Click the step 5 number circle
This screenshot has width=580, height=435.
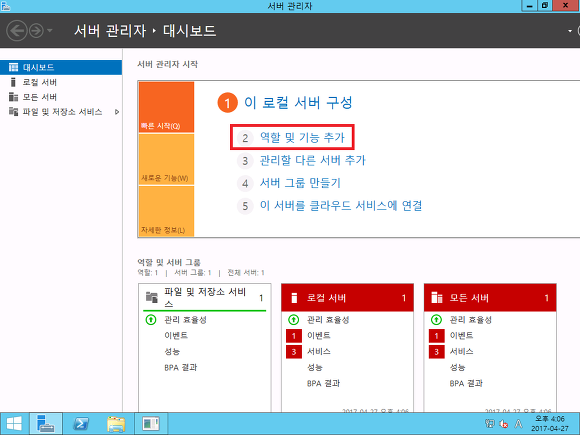[245, 206]
